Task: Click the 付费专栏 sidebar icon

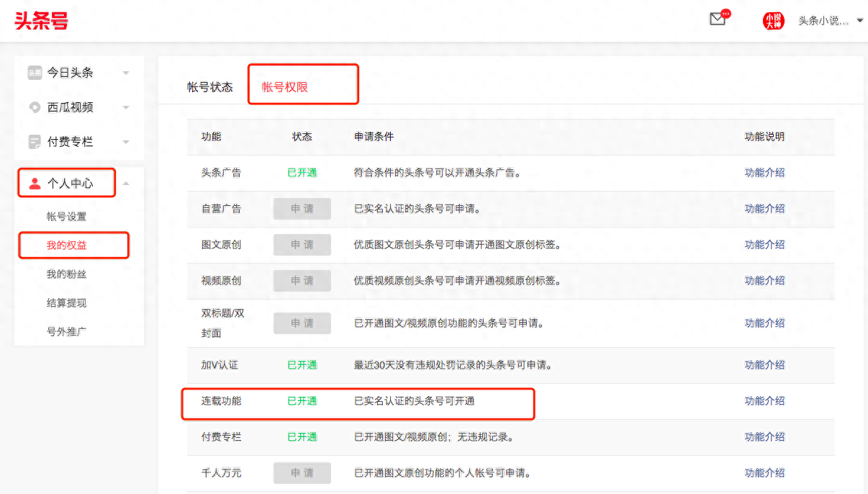Action: pyautogui.click(x=35, y=142)
